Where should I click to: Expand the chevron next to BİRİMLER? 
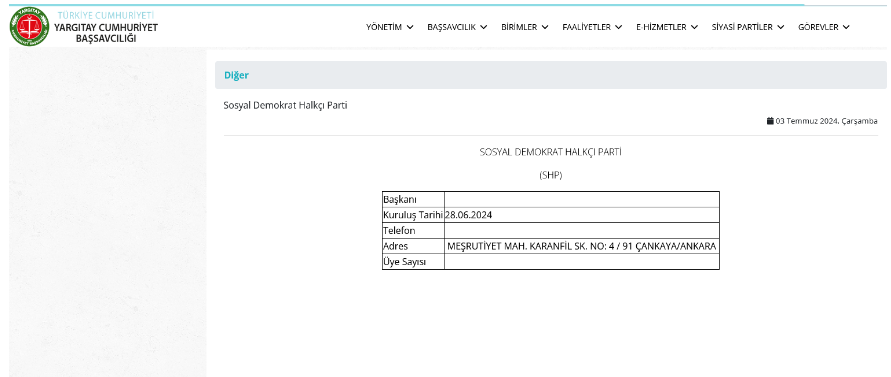(x=545, y=27)
